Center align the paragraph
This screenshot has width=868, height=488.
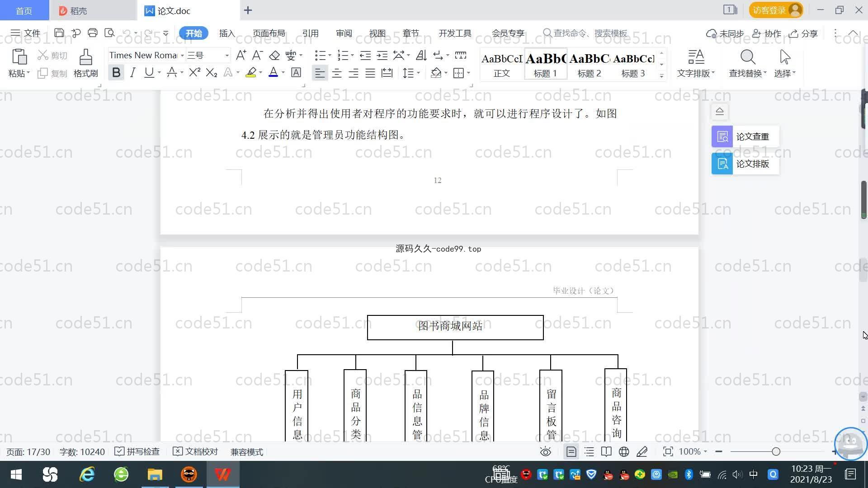coord(337,73)
